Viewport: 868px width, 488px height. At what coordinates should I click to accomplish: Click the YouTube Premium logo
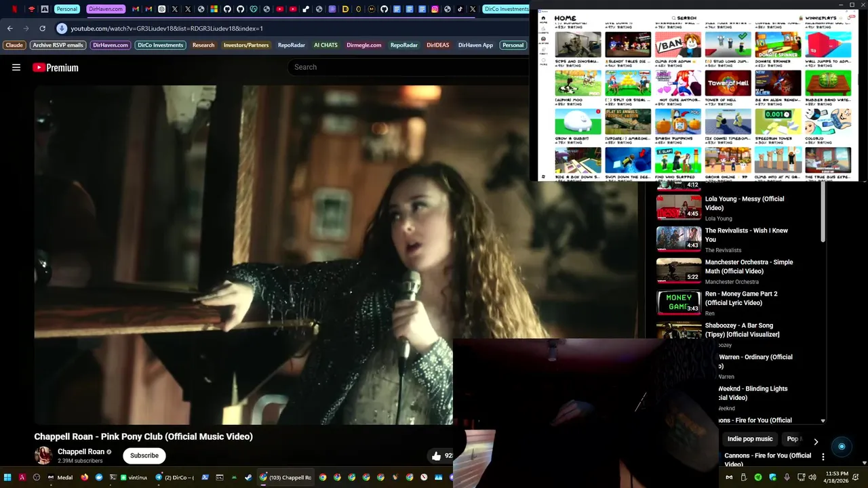click(56, 67)
